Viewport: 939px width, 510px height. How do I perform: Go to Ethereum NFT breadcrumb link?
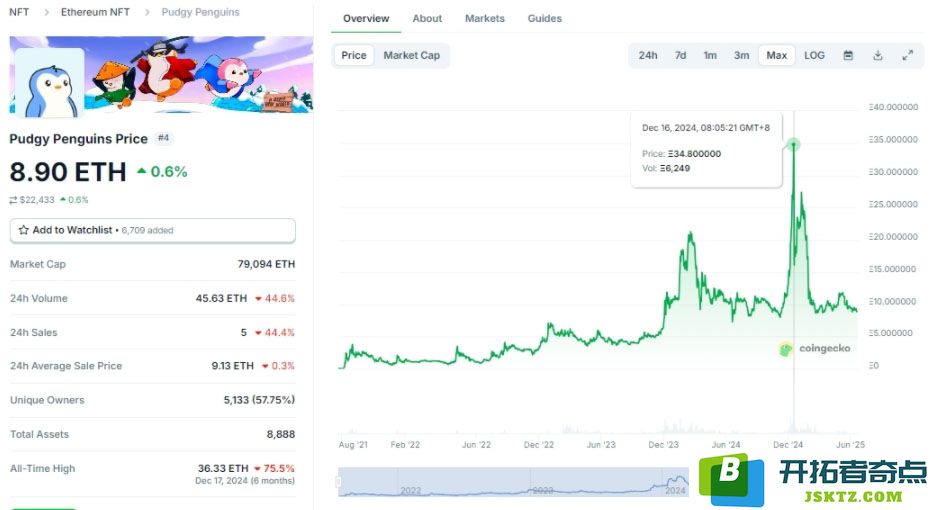[x=95, y=12]
